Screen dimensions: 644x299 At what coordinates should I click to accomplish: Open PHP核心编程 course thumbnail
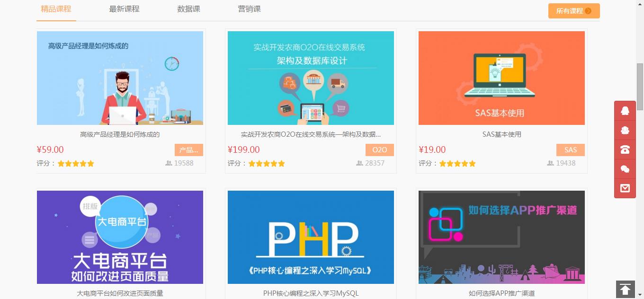click(311, 237)
